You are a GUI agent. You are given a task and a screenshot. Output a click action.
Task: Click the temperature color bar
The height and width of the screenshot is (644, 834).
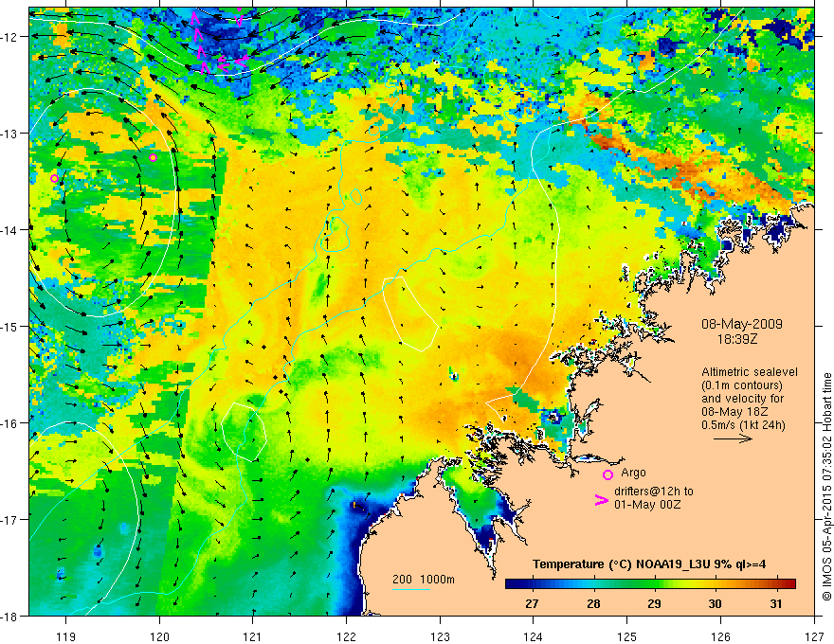click(x=650, y=583)
